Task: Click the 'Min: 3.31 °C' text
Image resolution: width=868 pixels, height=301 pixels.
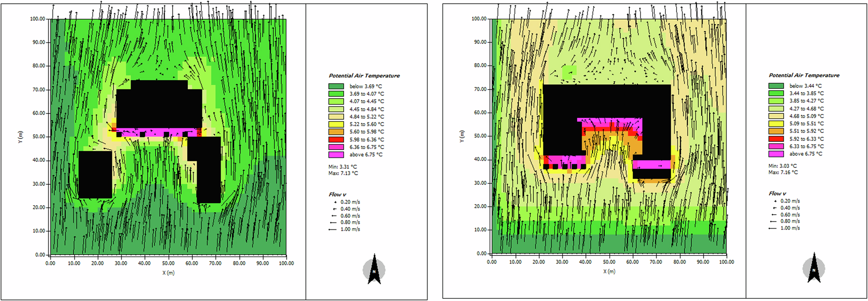Action: pos(342,167)
